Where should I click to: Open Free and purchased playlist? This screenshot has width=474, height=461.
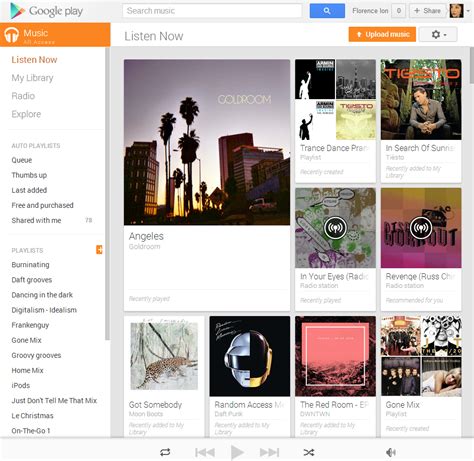[42, 205]
